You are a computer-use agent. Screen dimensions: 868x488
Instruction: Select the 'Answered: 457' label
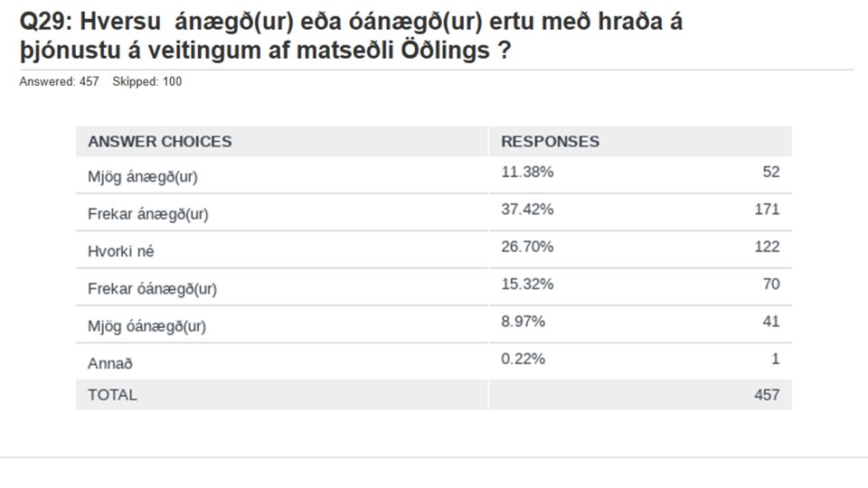coord(60,82)
